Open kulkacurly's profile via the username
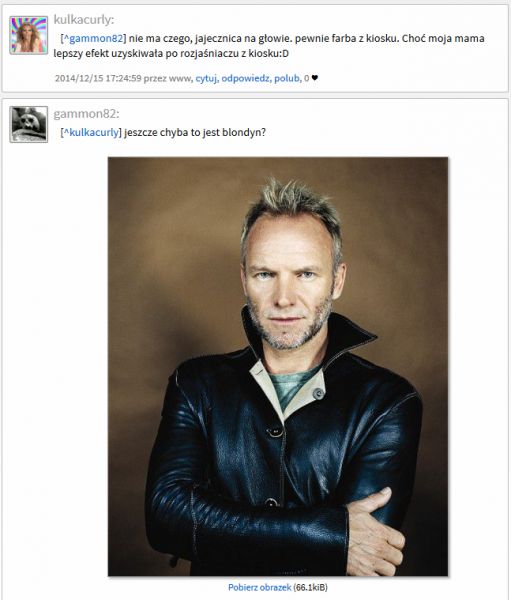The width and height of the screenshot is (511, 600). [83, 20]
